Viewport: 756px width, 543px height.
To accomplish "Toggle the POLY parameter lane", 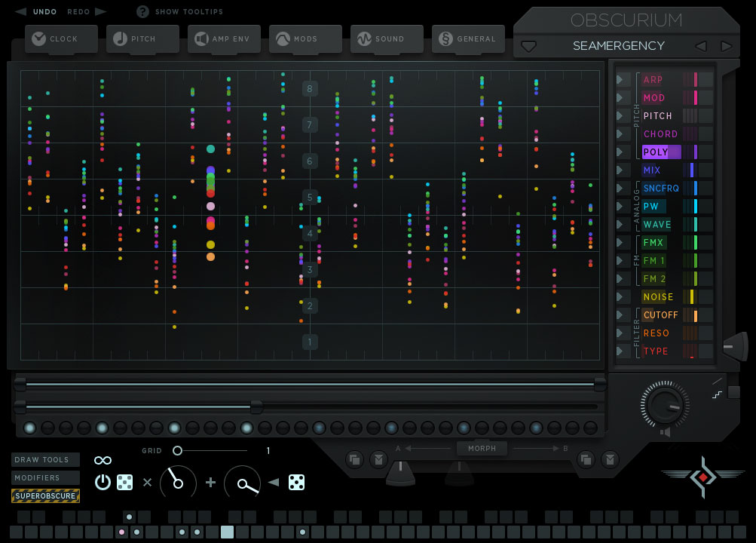I will click(658, 152).
